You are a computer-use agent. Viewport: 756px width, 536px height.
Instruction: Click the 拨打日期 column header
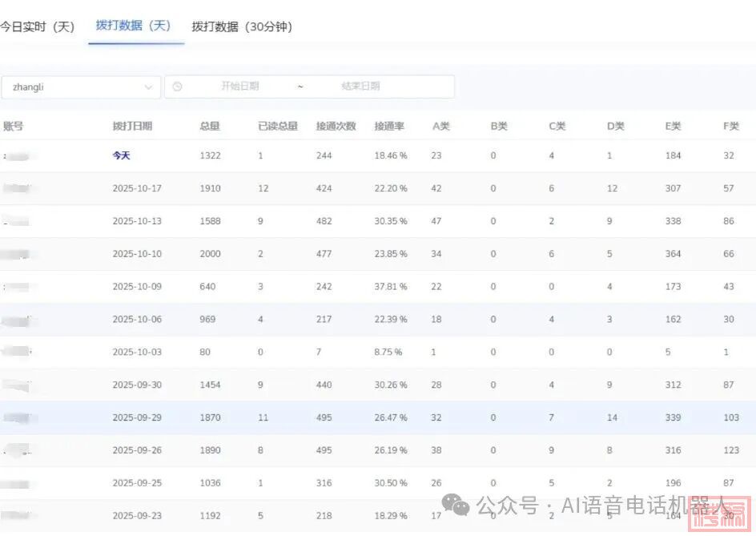pyautogui.click(x=132, y=126)
